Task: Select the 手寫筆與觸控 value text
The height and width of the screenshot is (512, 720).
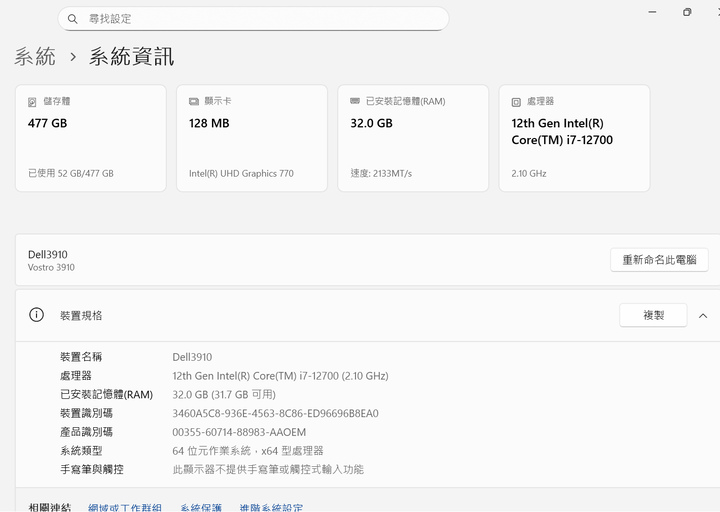Action: (268, 469)
